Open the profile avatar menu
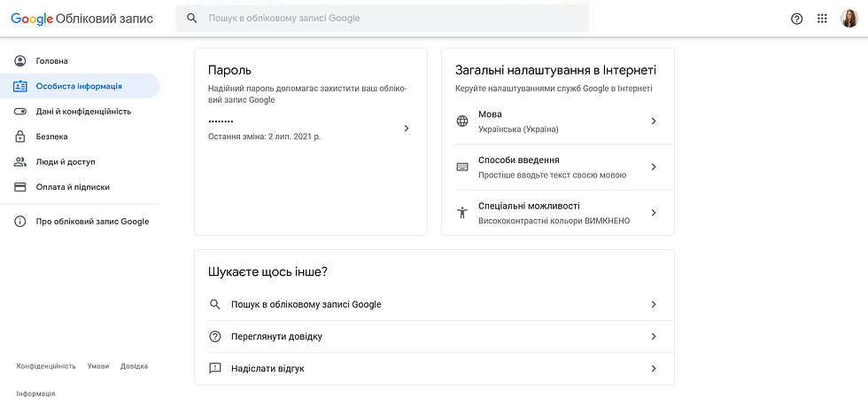The image size is (868, 407). pyautogui.click(x=849, y=19)
